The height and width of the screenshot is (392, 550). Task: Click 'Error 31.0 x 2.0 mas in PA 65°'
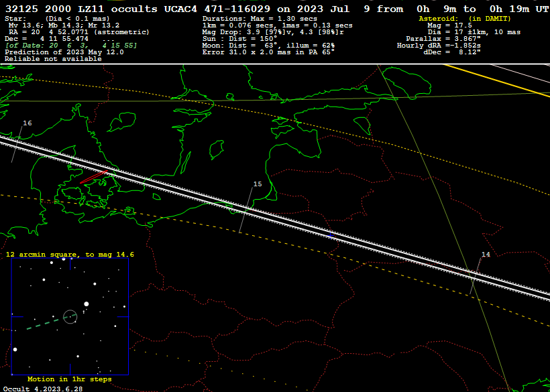click(268, 52)
